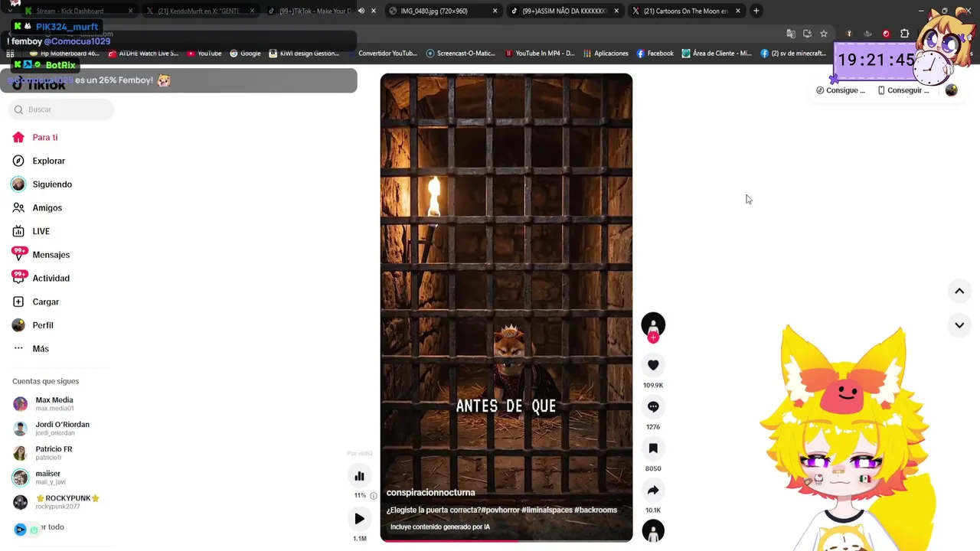Click the translate page icon

791,34
